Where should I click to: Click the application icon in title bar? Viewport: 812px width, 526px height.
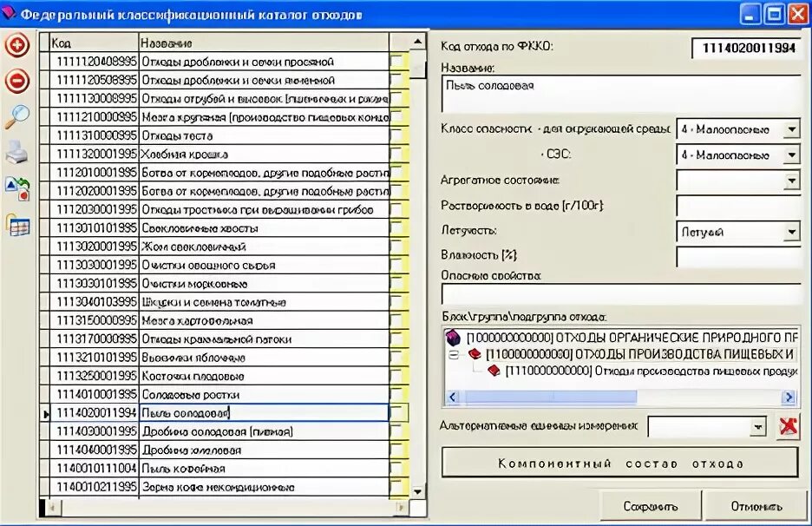click(8, 13)
